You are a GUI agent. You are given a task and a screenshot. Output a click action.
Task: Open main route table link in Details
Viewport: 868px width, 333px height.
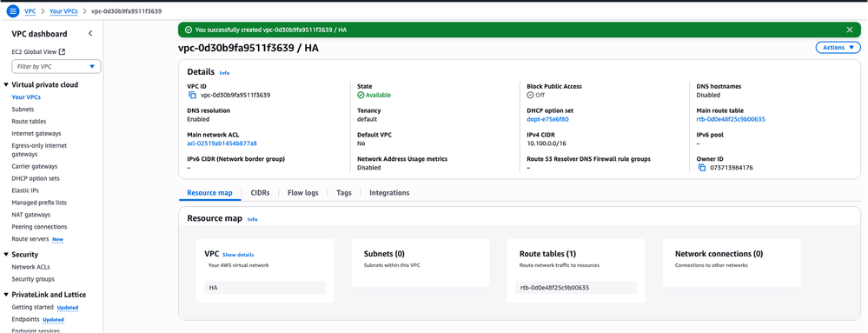tap(731, 119)
